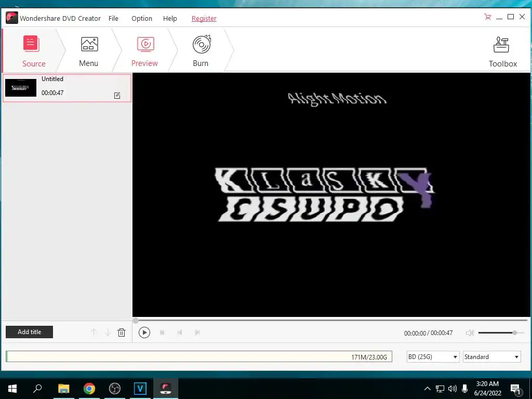Click the microphone tray icon
This screenshot has height=399, width=532.
[465, 389]
